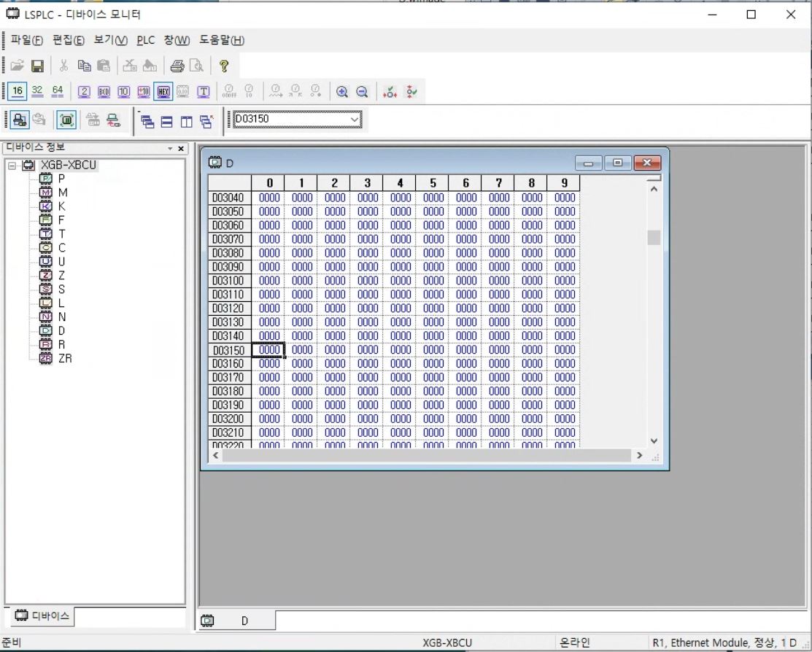Open the device info panel options arrow
The image size is (812, 652).
[x=170, y=149]
